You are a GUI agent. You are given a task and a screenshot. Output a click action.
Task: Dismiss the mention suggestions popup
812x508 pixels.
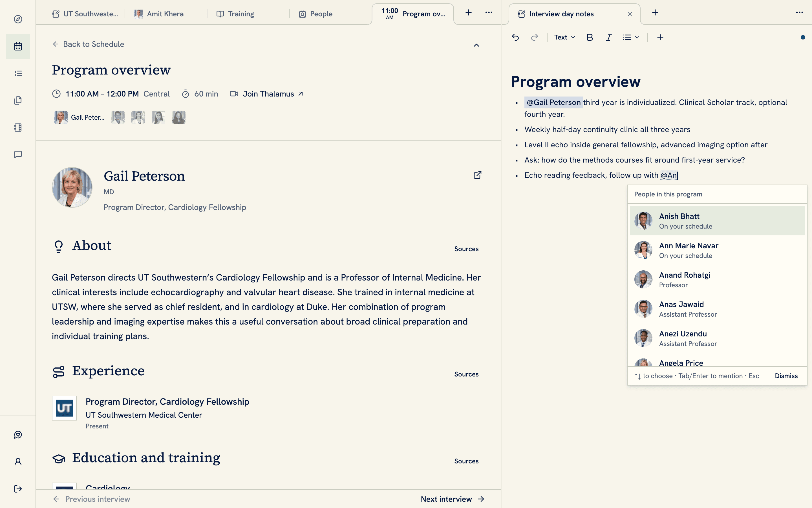[x=786, y=376]
